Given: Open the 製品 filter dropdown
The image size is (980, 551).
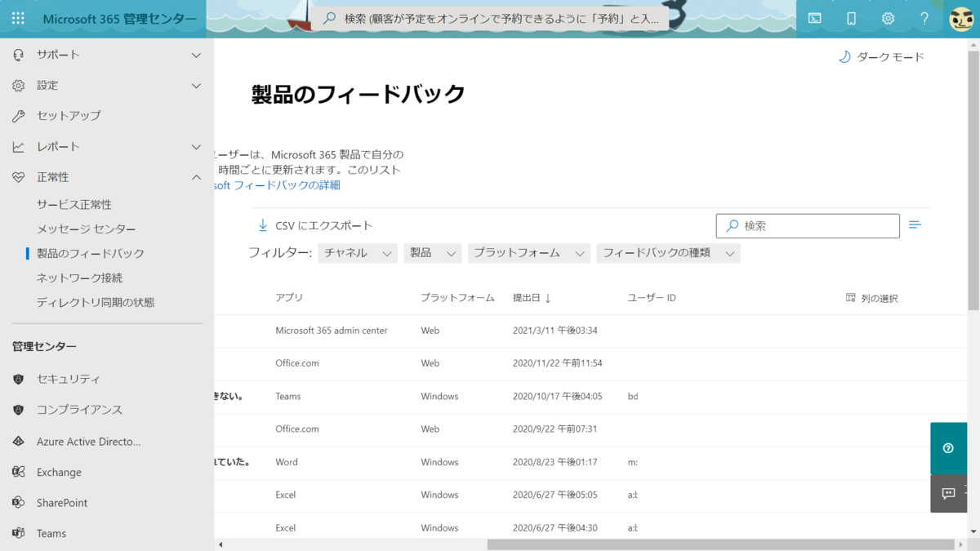Looking at the screenshot, I should point(433,253).
